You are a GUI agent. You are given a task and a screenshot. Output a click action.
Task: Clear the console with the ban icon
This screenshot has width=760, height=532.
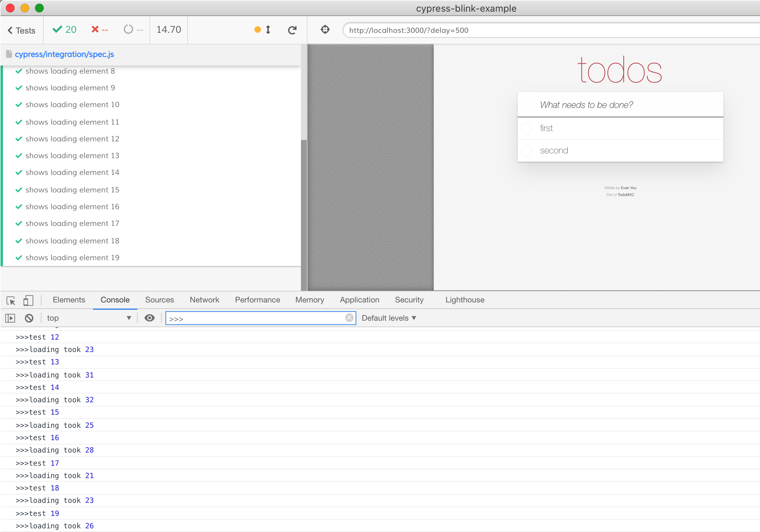click(x=29, y=318)
